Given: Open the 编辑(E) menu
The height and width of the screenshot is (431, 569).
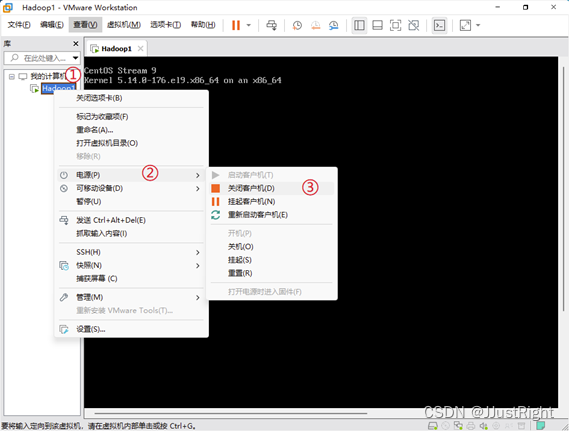Looking at the screenshot, I should [52, 25].
